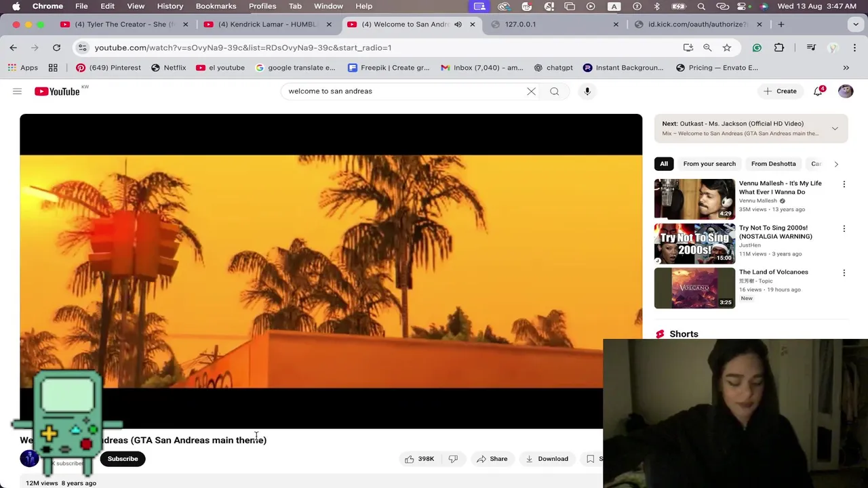
Task: Select the From your search chip
Action: (x=709, y=164)
